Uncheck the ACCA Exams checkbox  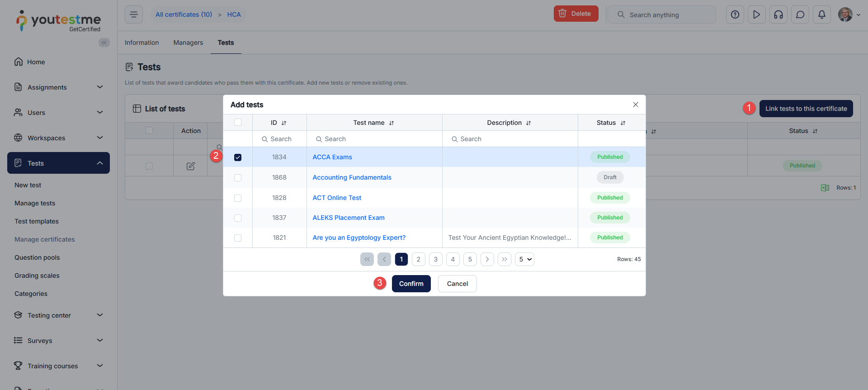(x=238, y=157)
